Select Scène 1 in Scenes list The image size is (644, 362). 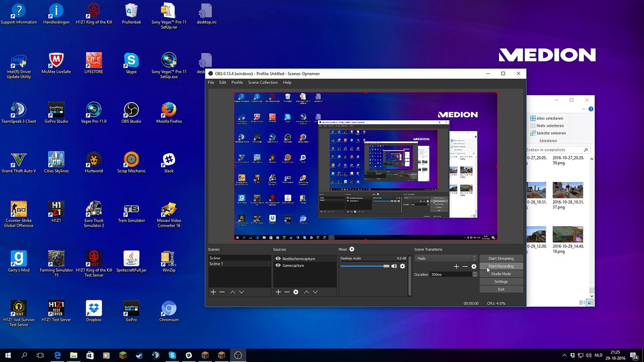coord(239,264)
